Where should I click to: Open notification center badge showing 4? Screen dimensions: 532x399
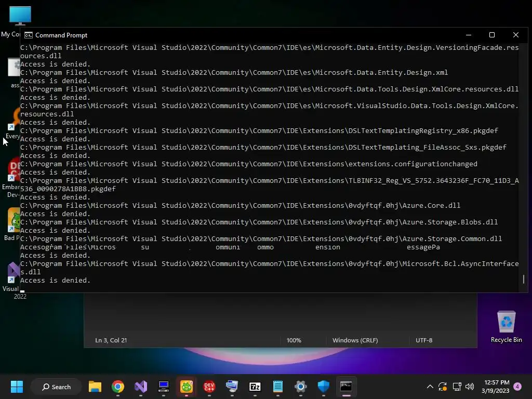coord(517,387)
